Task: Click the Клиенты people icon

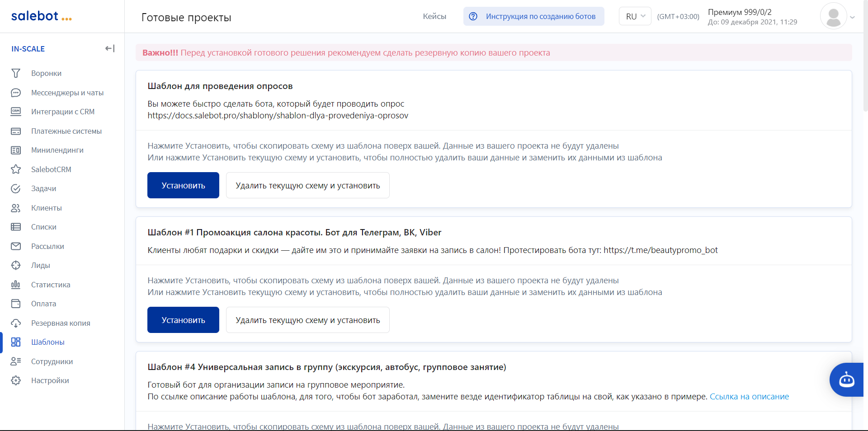Action: [16, 208]
